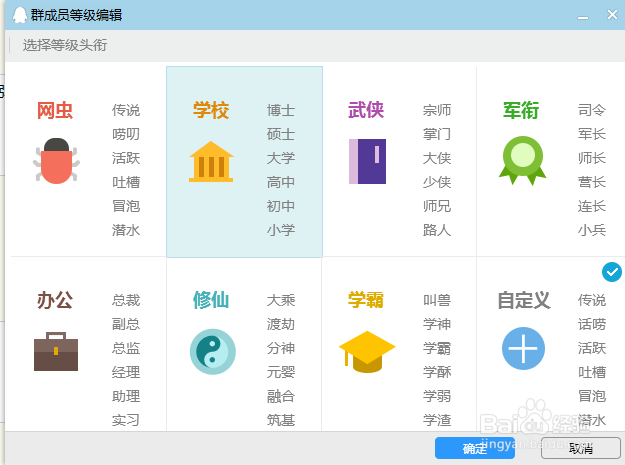The image size is (625, 465).
Task: Pick the 武侠 purple book icon
Action: (367, 161)
